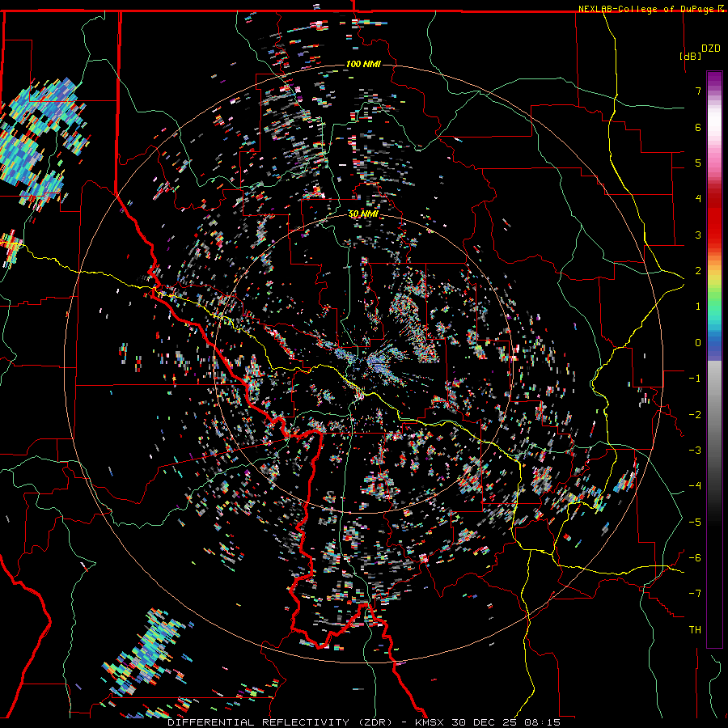Click the -5 value on color scale
The width and height of the screenshot is (728, 728).
695,523
